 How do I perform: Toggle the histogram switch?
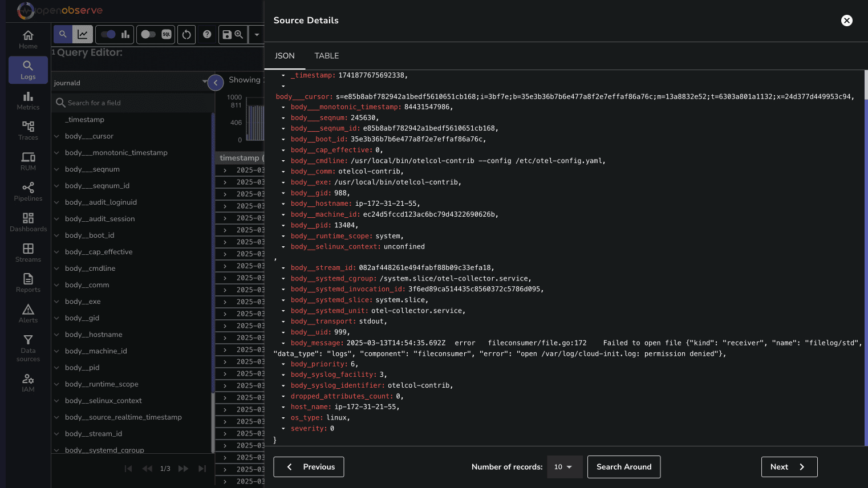coord(108,35)
